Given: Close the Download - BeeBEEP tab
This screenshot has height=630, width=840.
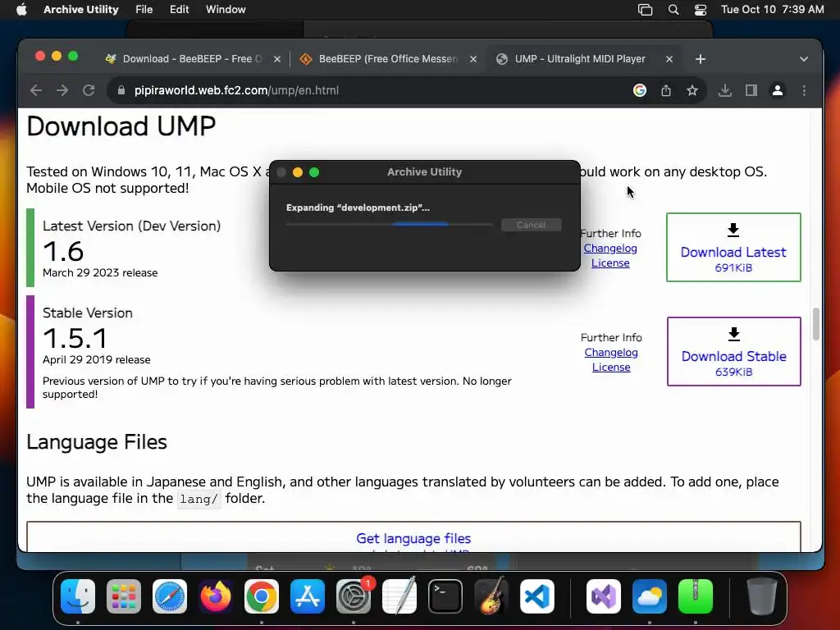Looking at the screenshot, I should point(277,59).
